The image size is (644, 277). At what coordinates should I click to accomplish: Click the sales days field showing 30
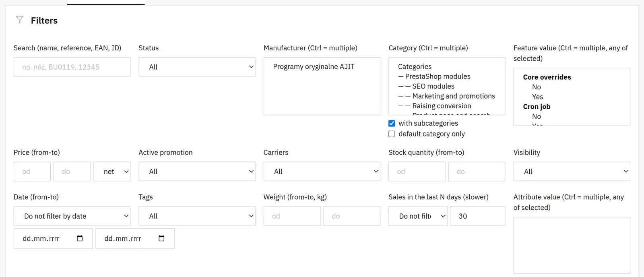[x=477, y=216]
